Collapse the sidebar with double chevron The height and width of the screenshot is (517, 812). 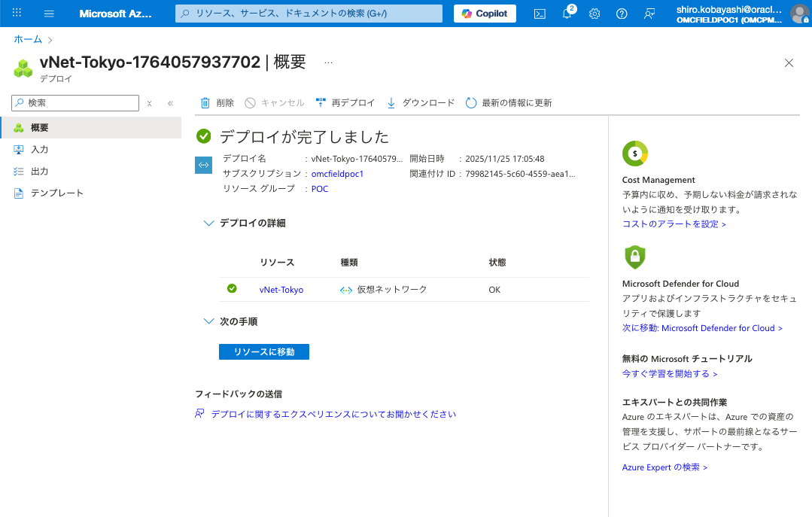tap(170, 103)
